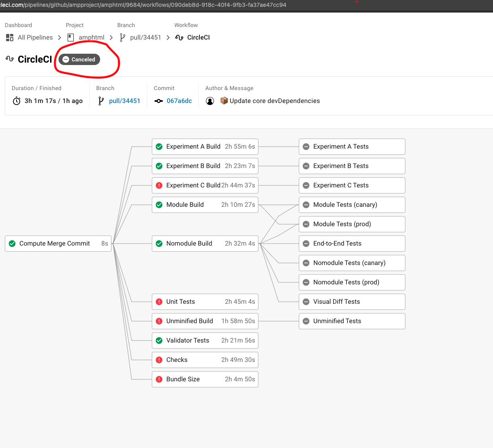Open commit 067a6dc link
The width and height of the screenshot is (493, 448).
pos(179,101)
